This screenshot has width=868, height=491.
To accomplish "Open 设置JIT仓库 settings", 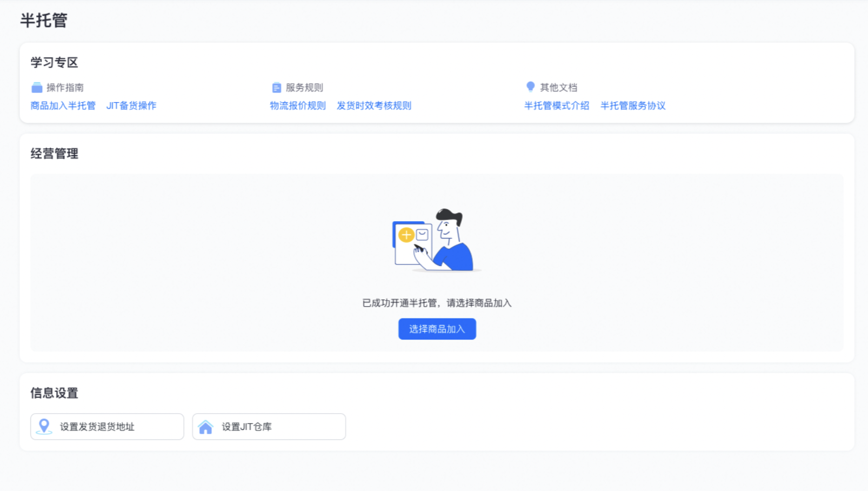I will click(269, 427).
